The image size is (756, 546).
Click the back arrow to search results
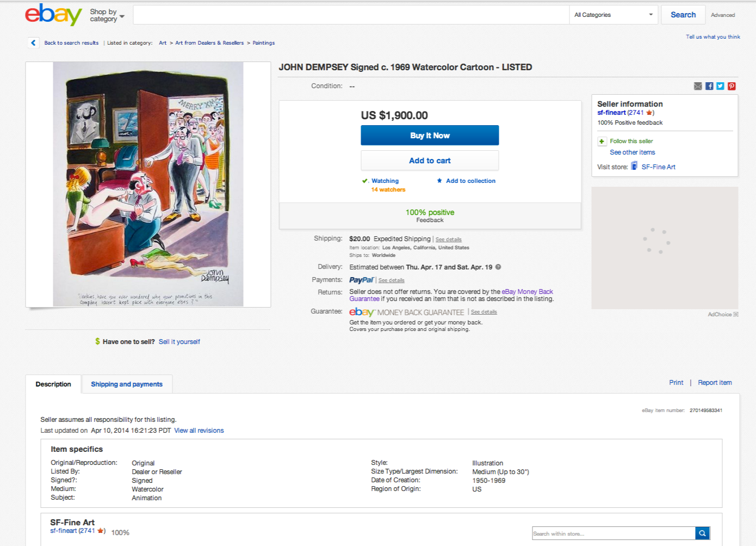coord(33,42)
